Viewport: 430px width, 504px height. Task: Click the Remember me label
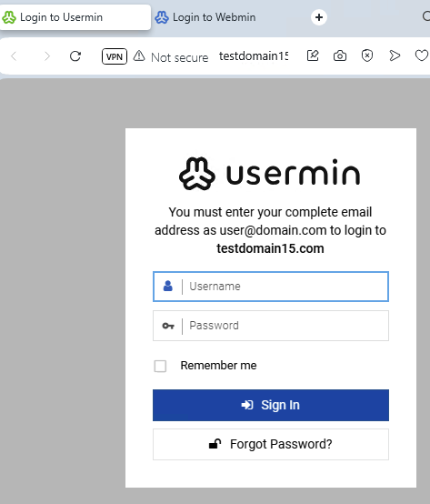point(218,366)
